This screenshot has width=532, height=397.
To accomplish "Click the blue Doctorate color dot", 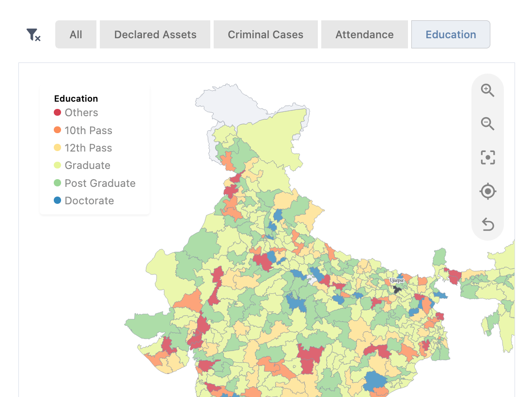I will pyautogui.click(x=58, y=200).
